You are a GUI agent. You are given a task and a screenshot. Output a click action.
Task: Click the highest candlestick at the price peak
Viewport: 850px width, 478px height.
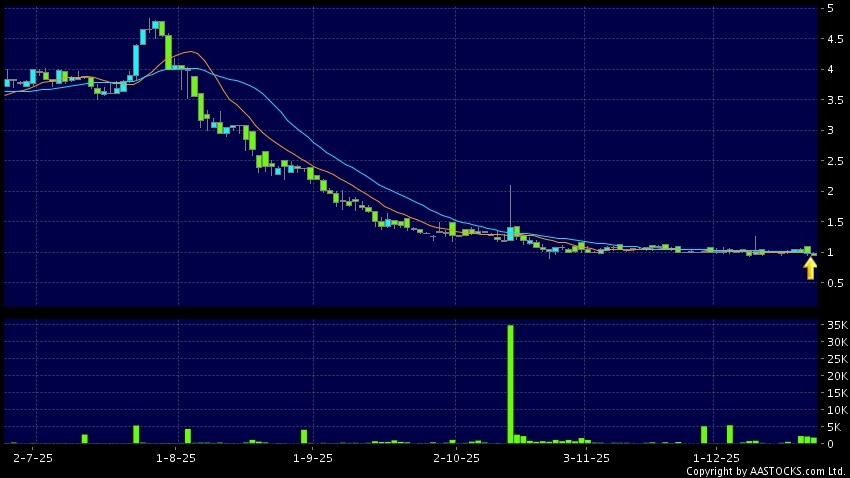(x=157, y=27)
